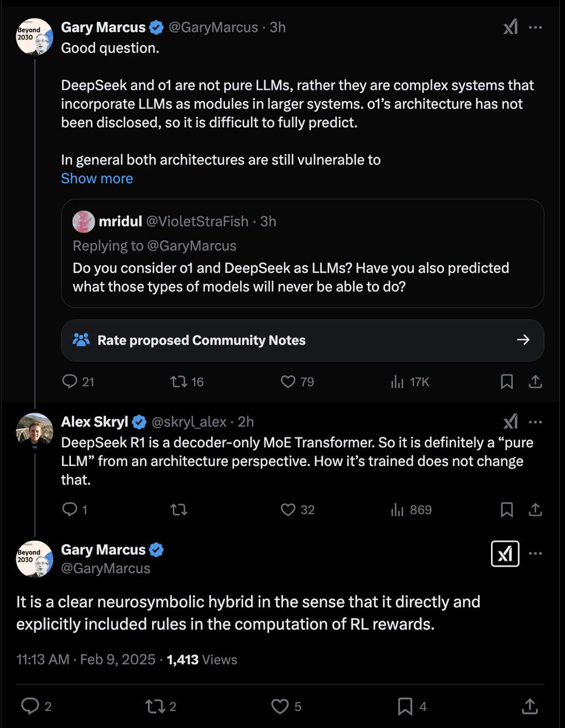Click the Grok icon on Gary Marcus's top tweet
565x728 pixels.
pos(510,27)
